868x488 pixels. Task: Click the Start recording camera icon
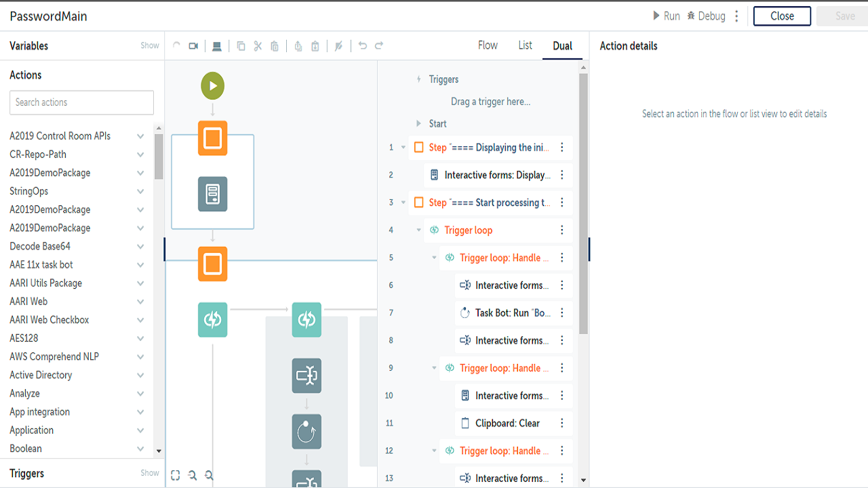pos(193,46)
